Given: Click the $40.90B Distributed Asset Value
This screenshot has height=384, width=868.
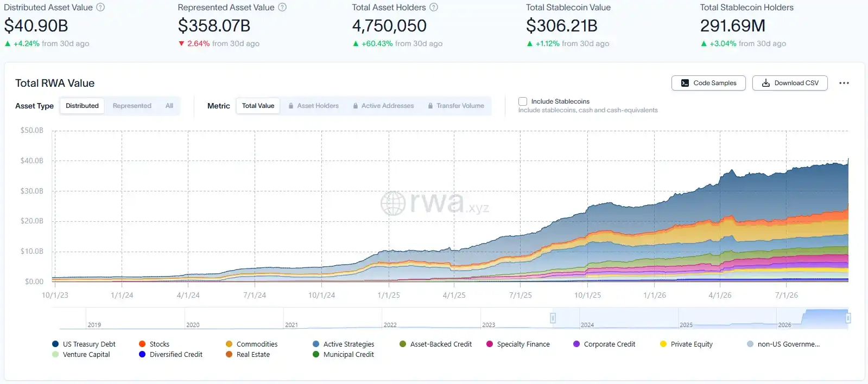Looking at the screenshot, I should [x=36, y=25].
